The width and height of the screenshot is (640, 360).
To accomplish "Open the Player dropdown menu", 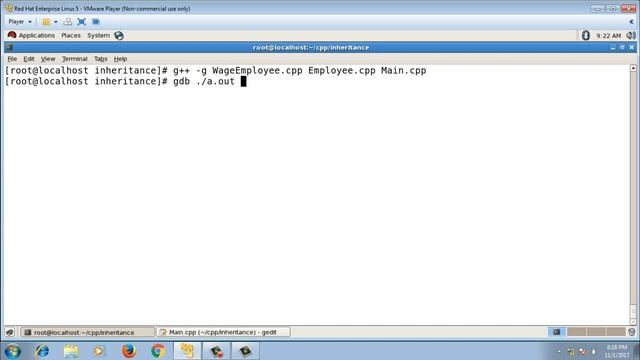I will [20, 22].
